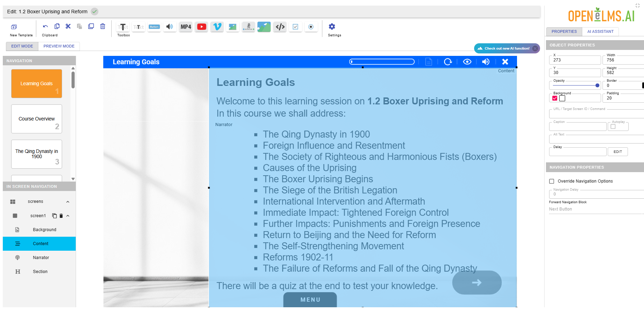Open The Qing Dynasty in 1900 slide thumbnail
644x309 pixels.
[x=37, y=154]
